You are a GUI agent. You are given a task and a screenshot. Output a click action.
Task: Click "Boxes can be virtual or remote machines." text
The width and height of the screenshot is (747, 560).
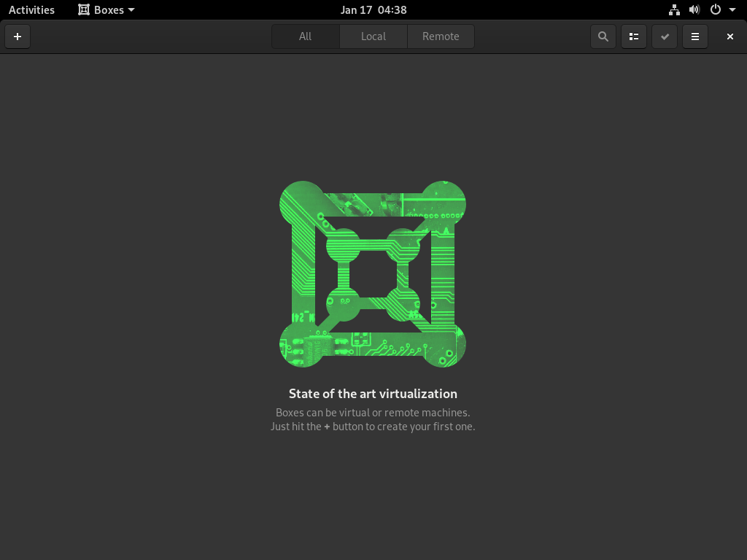(373, 413)
